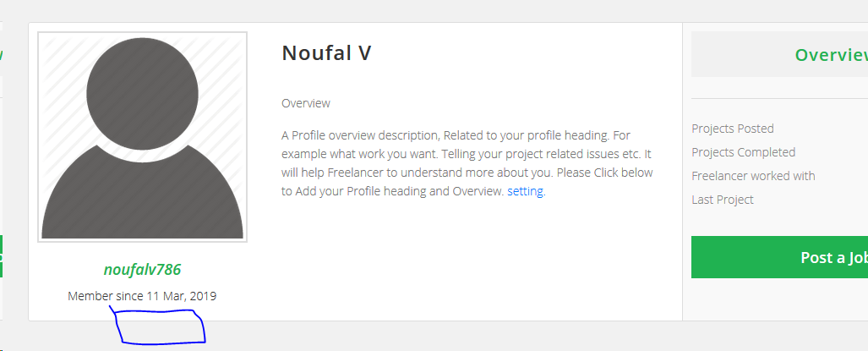Open the noufalv786 username link
Screen dimensions: 868x351
142,270
